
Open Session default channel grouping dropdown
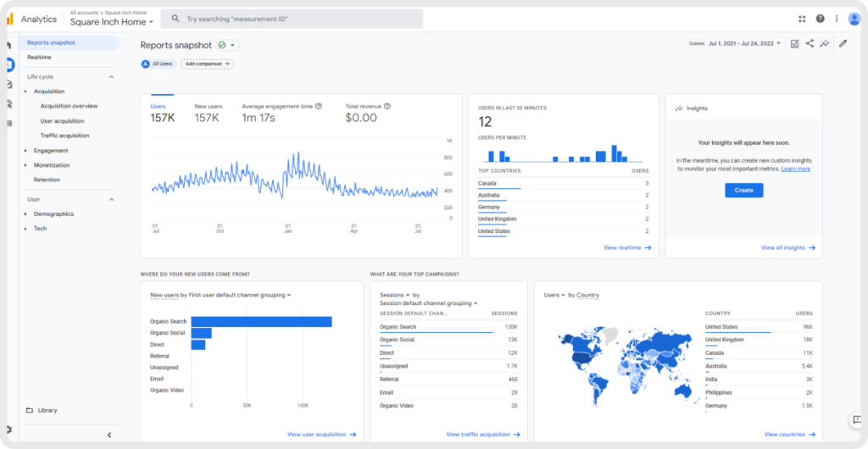(x=428, y=303)
